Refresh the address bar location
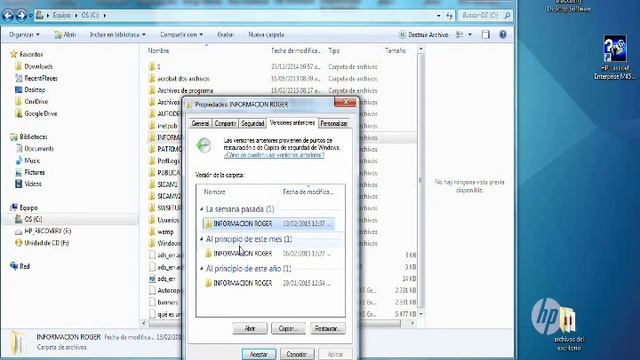This screenshot has width=640, height=360. click(449, 16)
